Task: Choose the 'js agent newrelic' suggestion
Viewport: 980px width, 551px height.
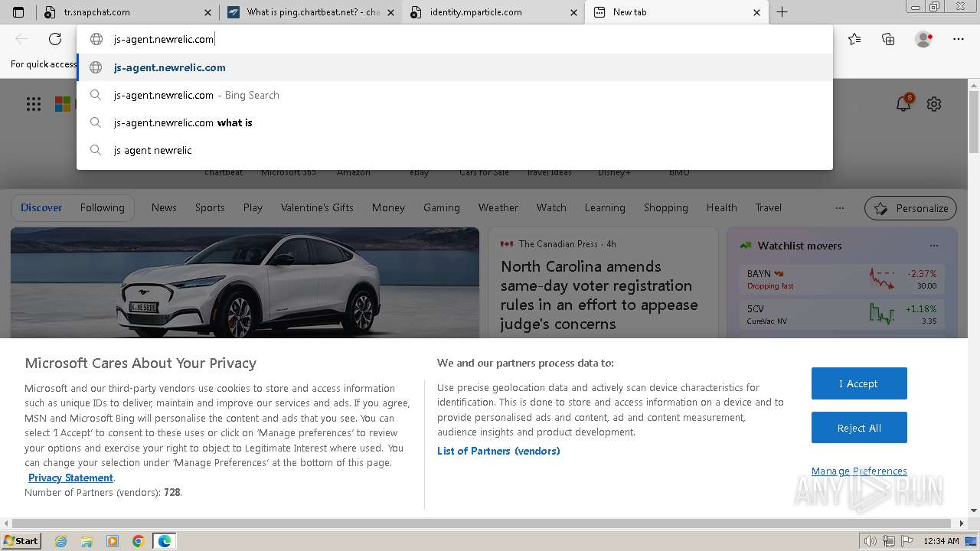Action: coord(455,150)
